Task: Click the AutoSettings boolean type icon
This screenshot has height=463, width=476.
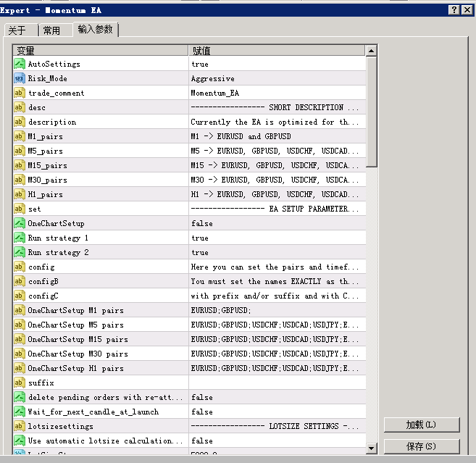Action: 20,64
